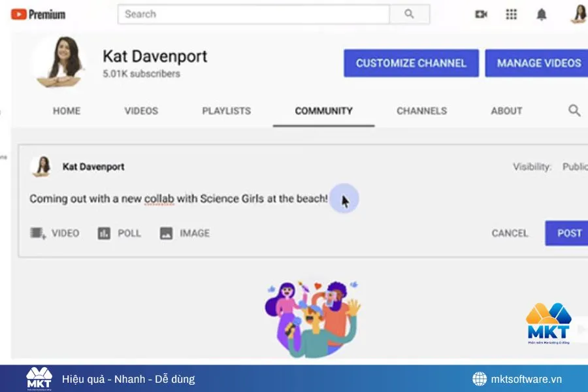
Task: Click the channel search magnifier icon
Action: click(574, 110)
